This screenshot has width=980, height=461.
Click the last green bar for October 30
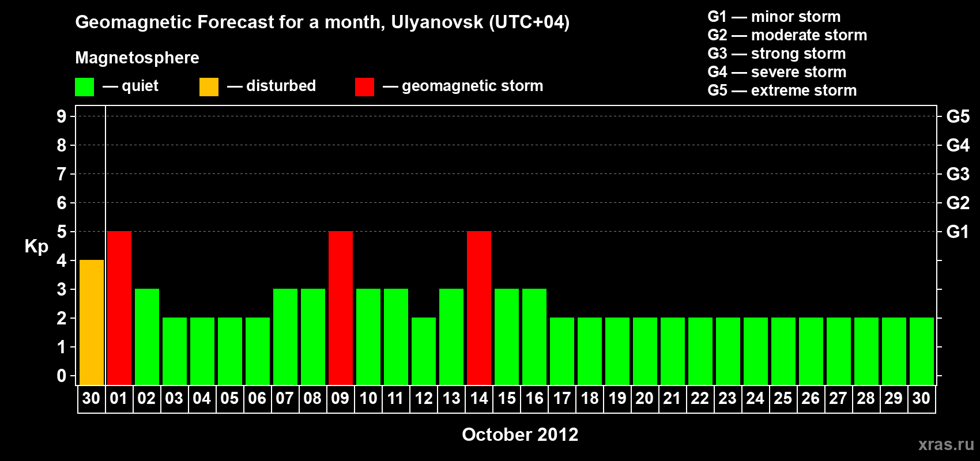tap(922, 351)
